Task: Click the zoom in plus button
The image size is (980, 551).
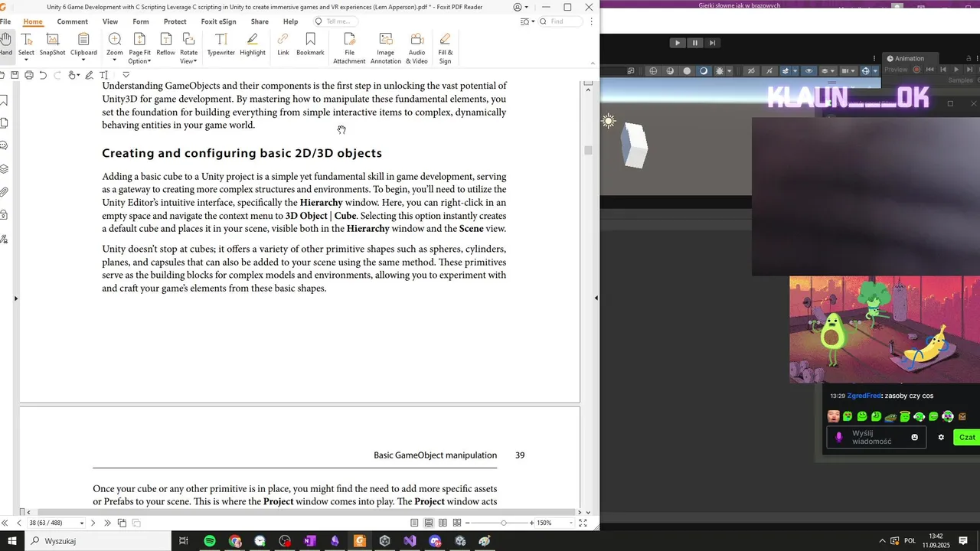Action: pos(532,523)
